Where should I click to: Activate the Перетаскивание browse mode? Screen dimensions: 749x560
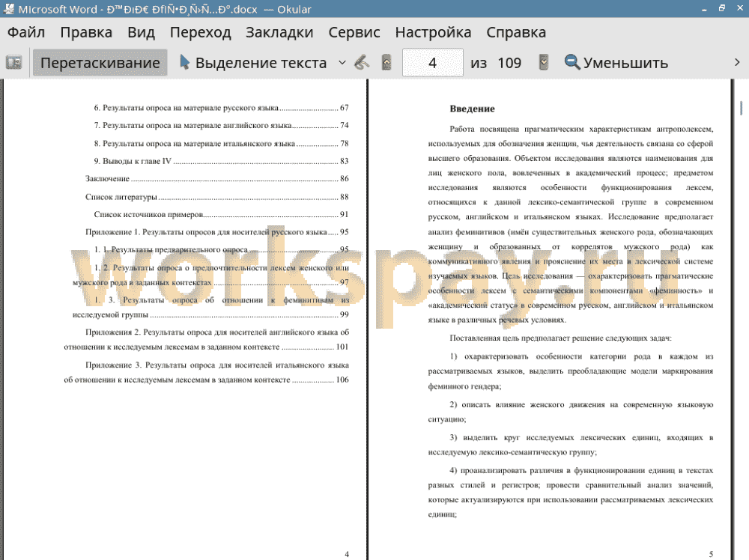coord(100,63)
